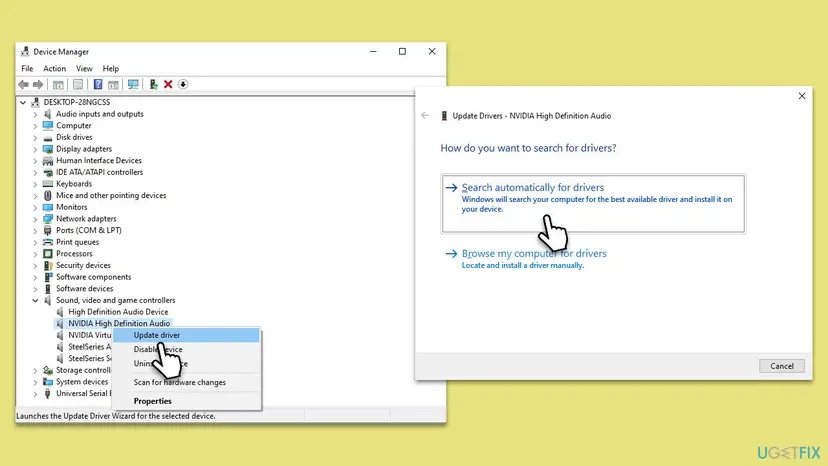Open the File menu
Viewport: 828px width, 466px height.
click(x=27, y=69)
